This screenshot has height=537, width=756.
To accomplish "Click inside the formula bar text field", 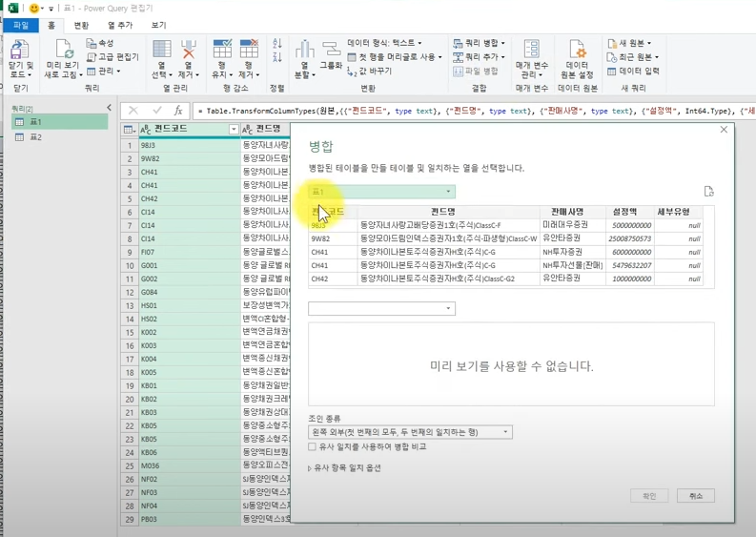I will point(474,111).
